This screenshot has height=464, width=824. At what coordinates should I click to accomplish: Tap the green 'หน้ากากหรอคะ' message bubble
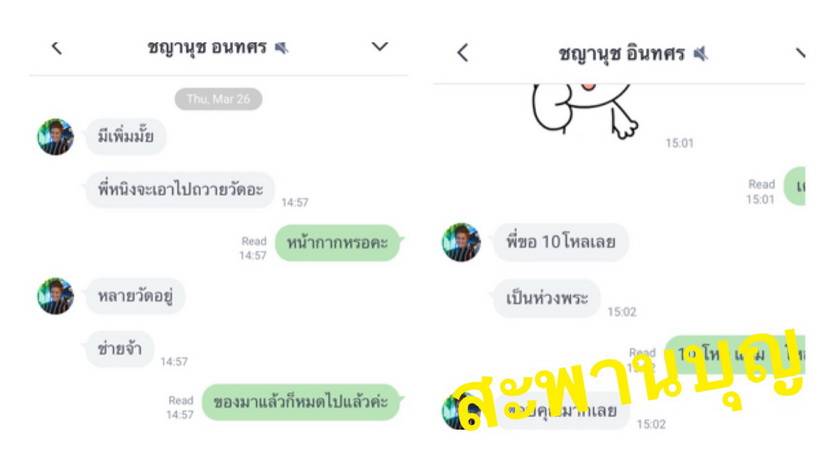337,243
